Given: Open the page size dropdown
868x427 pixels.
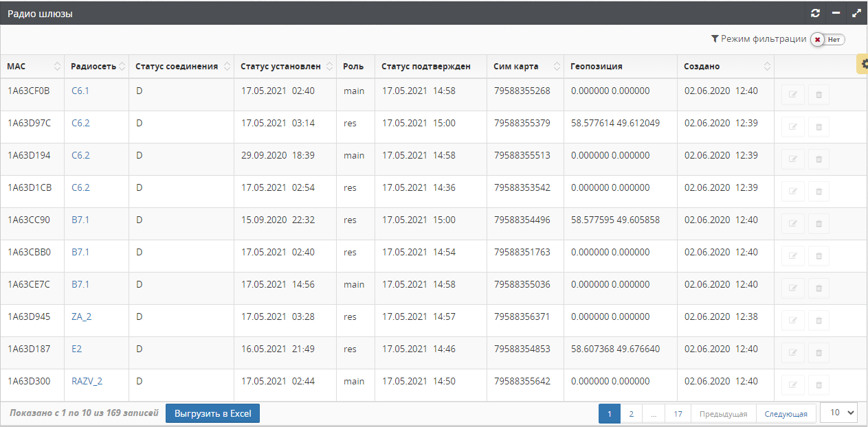Looking at the screenshot, I should pyautogui.click(x=839, y=413).
